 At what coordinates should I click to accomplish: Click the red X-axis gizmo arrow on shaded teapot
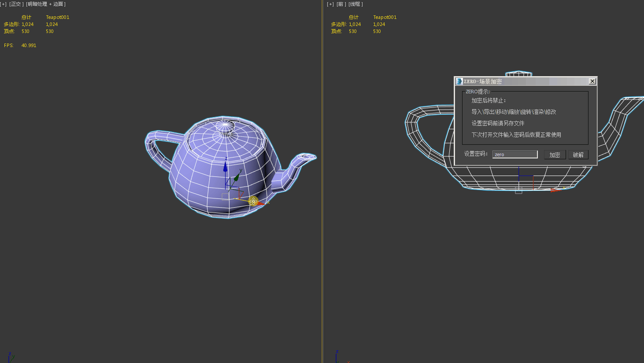pos(260,203)
